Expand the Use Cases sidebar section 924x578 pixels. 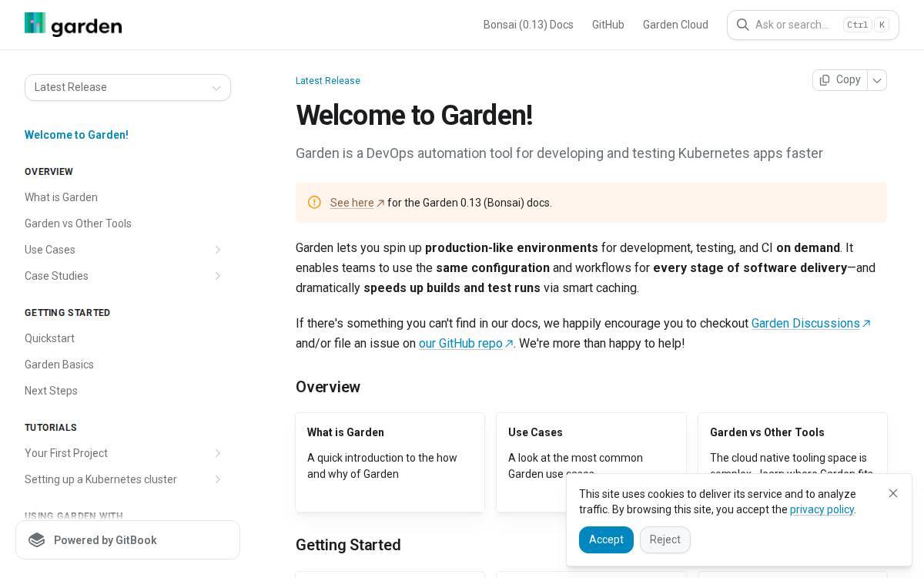(218, 250)
